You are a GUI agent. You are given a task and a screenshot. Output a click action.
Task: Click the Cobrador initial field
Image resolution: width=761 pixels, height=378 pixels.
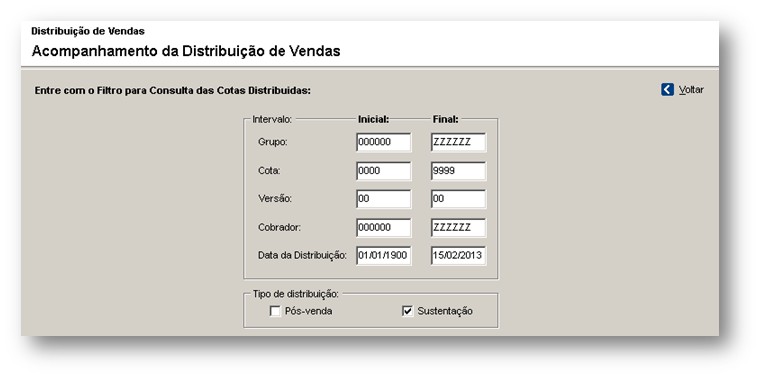(x=383, y=228)
